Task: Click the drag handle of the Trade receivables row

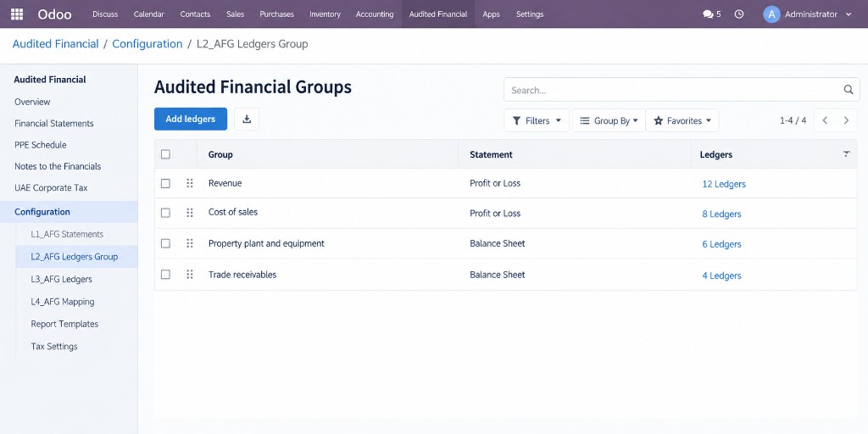Action: [190, 275]
